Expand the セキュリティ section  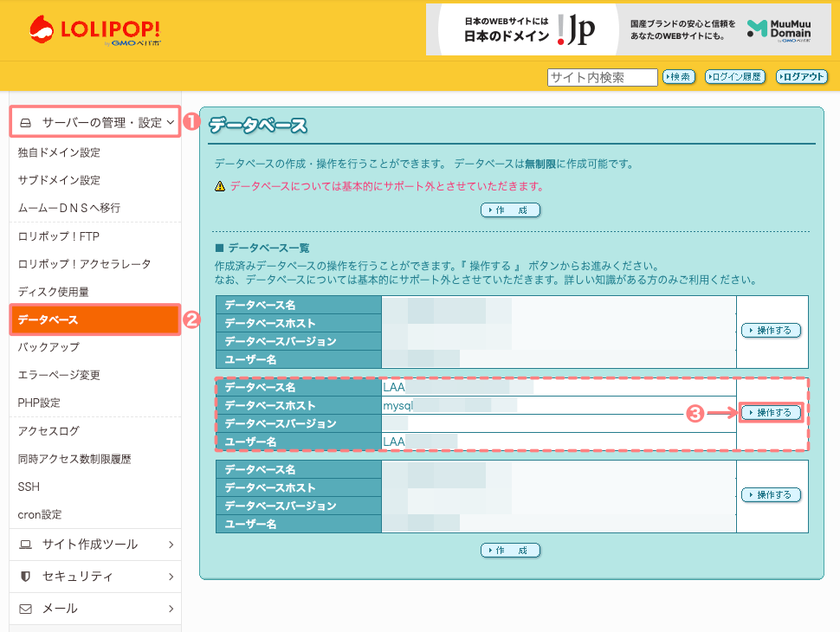(171, 577)
